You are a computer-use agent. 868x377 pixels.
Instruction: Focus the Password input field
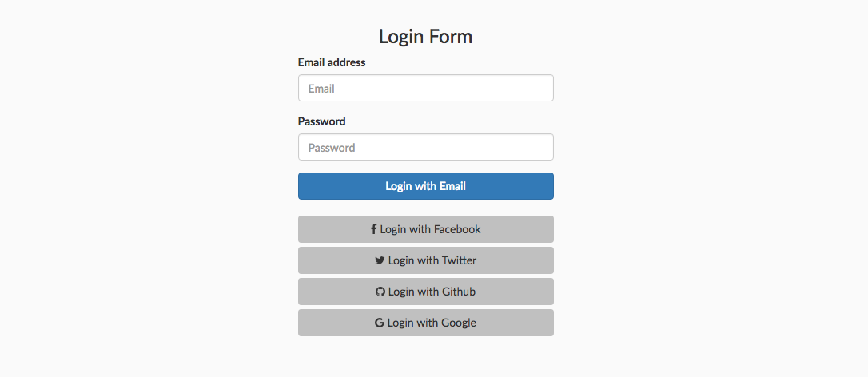[x=426, y=147]
